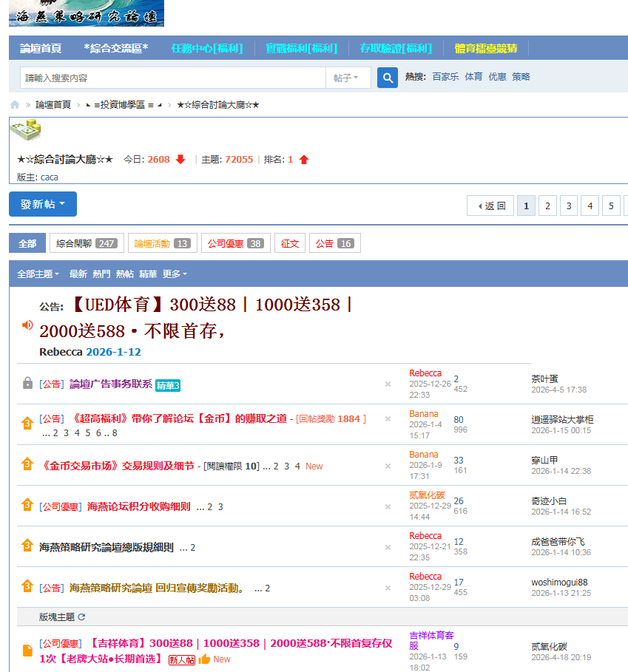Viewport: 628px width, 672px height.
Task: Click the lock icon beside 論壇广告事务联系
Action: pyautogui.click(x=27, y=383)
